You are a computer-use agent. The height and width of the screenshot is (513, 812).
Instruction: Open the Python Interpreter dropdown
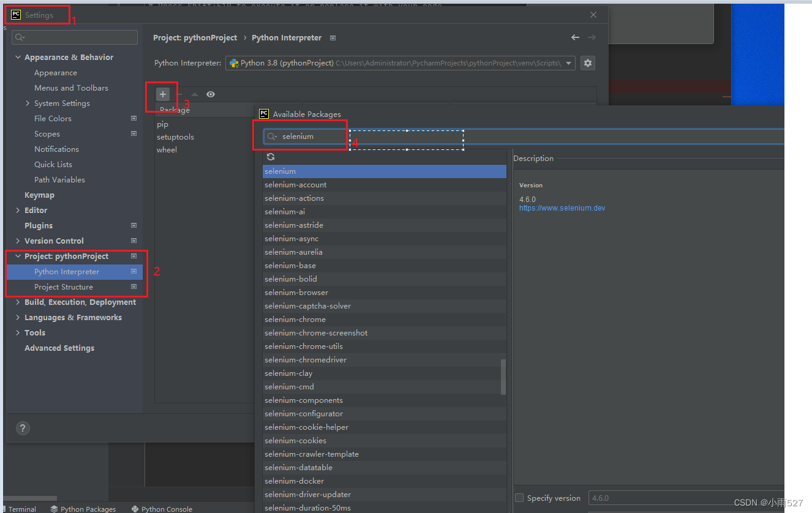(569, 63)
